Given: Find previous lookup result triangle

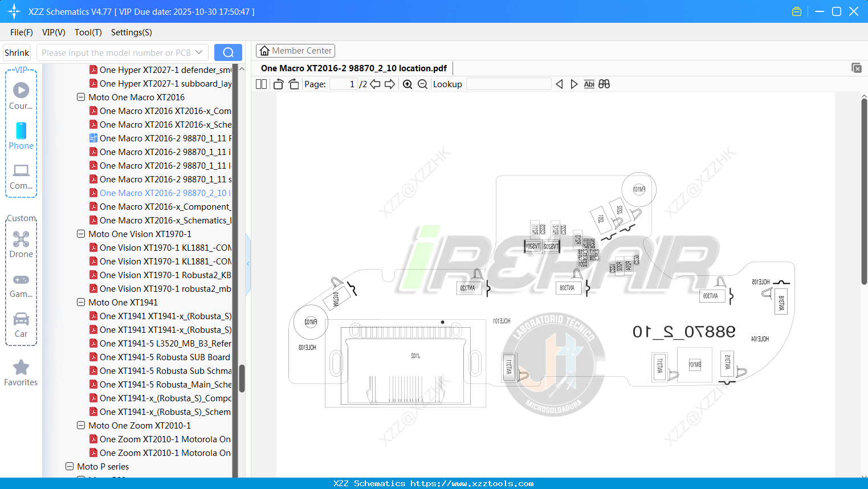Looking at the screenshot, I should point(559,84).
